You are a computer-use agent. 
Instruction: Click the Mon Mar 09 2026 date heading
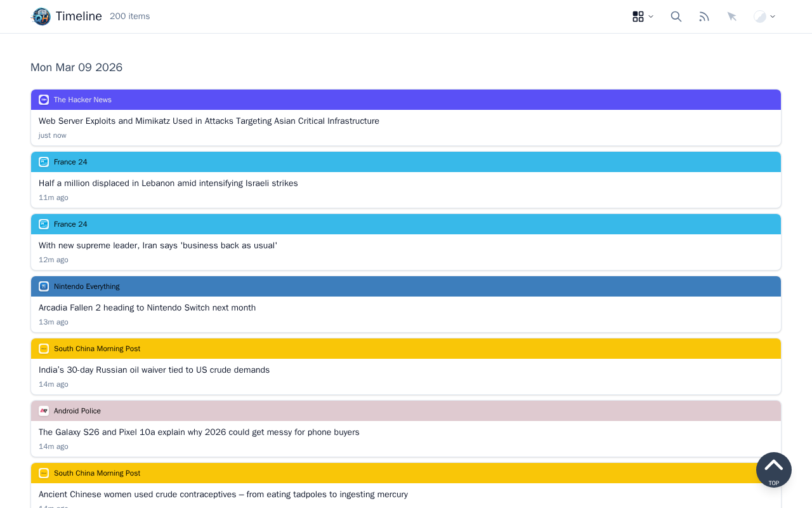click(x=77, y=67)
